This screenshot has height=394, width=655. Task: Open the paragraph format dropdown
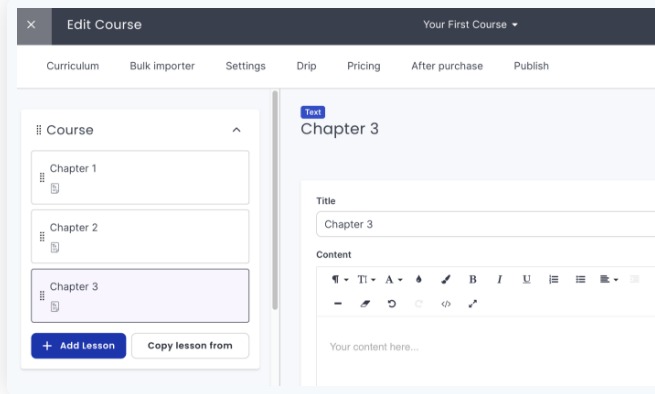click(340, 279)
